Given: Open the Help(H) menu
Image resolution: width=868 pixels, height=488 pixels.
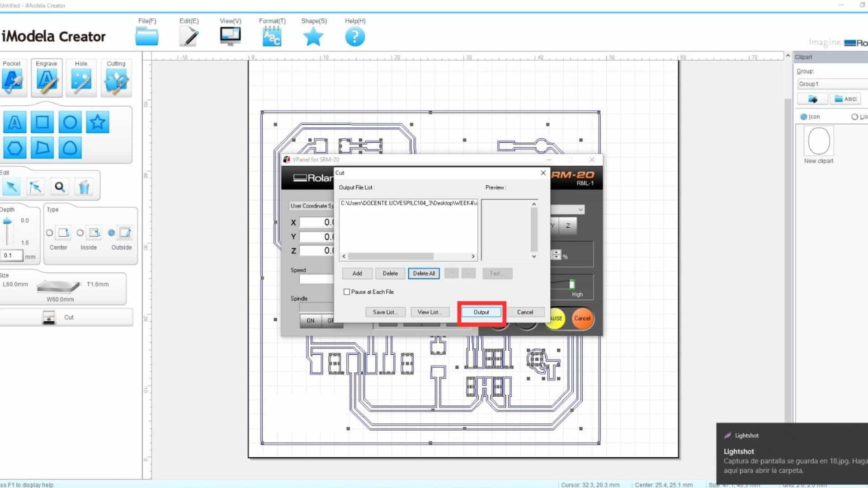Looking at the screenshot, I should click(x=355, y=21).
